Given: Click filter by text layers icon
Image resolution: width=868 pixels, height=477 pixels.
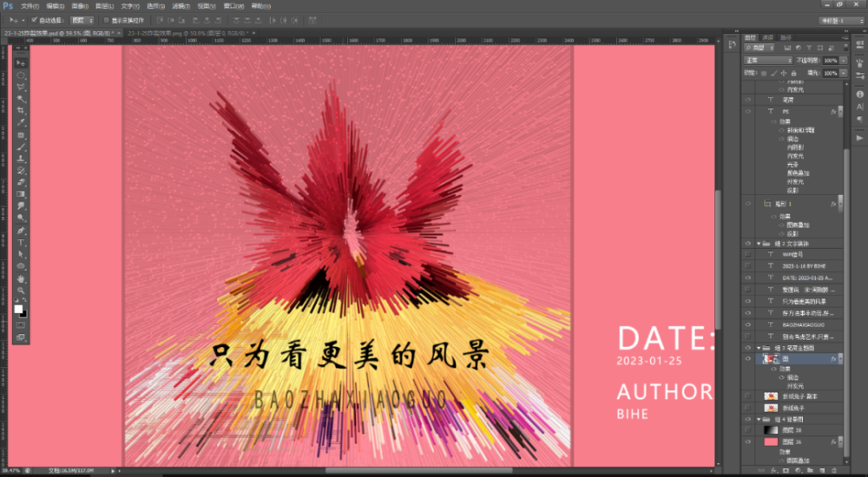Looking at the screenshot, I should [x=809, y=49].
